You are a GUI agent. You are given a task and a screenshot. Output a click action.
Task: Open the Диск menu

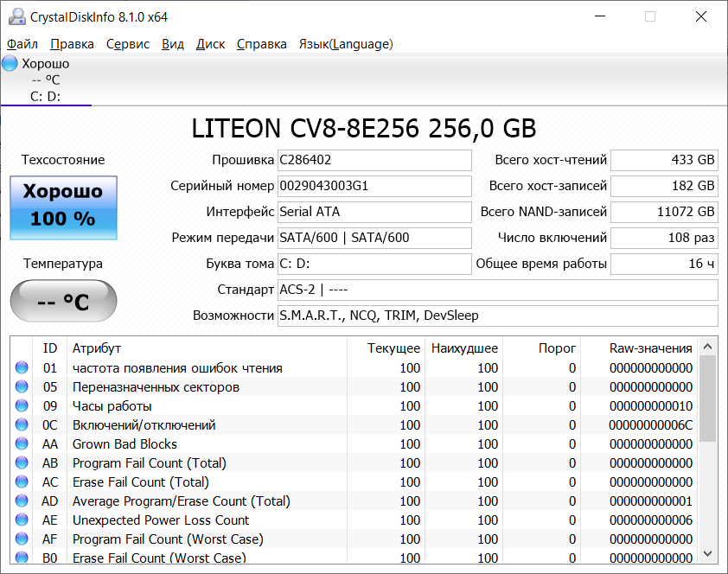click(210, 44)
